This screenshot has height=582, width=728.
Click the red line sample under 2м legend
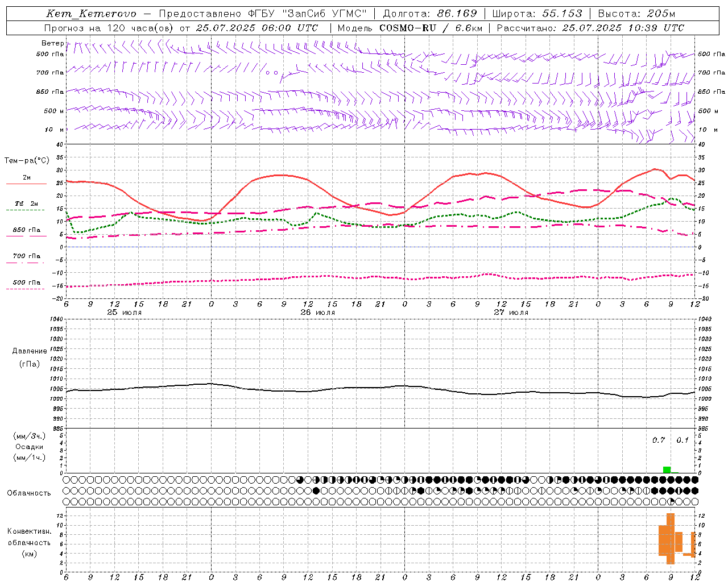26,184
